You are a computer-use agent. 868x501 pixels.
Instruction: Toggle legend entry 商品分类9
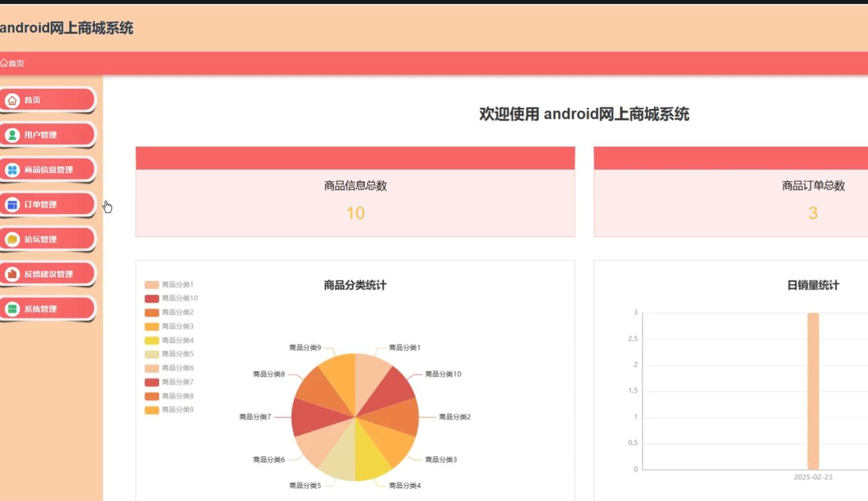169,410
